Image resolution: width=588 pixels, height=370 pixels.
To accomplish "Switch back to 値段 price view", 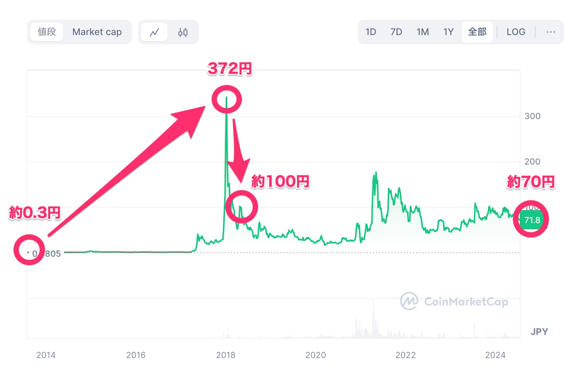I will [46, 32].
